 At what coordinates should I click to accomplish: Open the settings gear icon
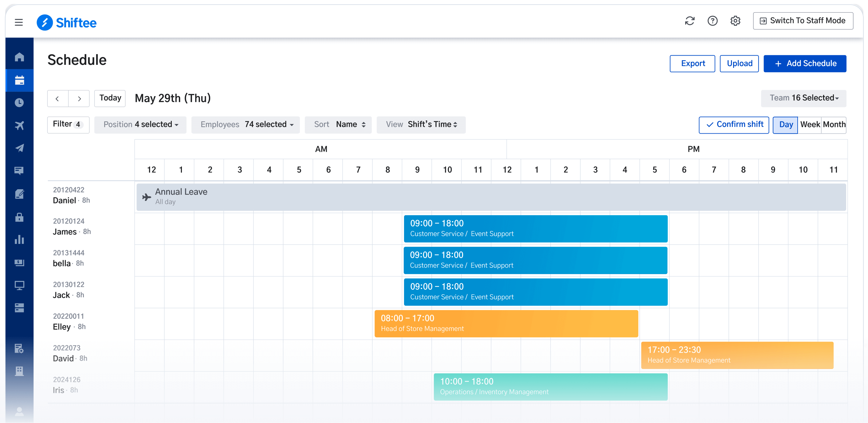pos(735,21)
